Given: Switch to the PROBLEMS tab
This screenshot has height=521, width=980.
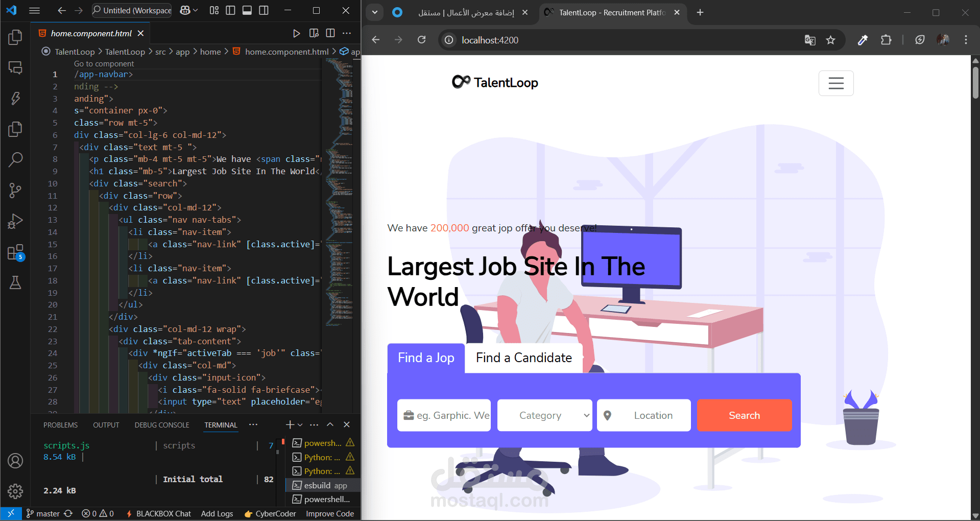Looking at the screenshot, I should (60, 424).
